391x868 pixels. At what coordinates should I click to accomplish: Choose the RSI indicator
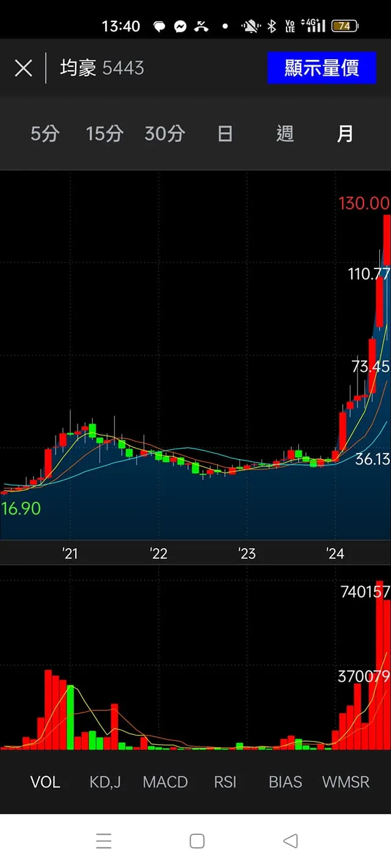225,782
